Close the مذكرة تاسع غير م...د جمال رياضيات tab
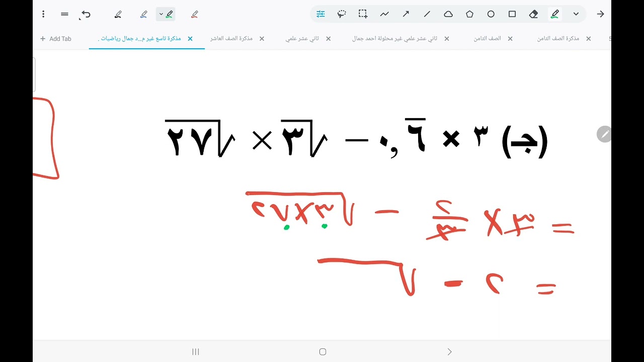The image size is (644, 362). [190, 39]
